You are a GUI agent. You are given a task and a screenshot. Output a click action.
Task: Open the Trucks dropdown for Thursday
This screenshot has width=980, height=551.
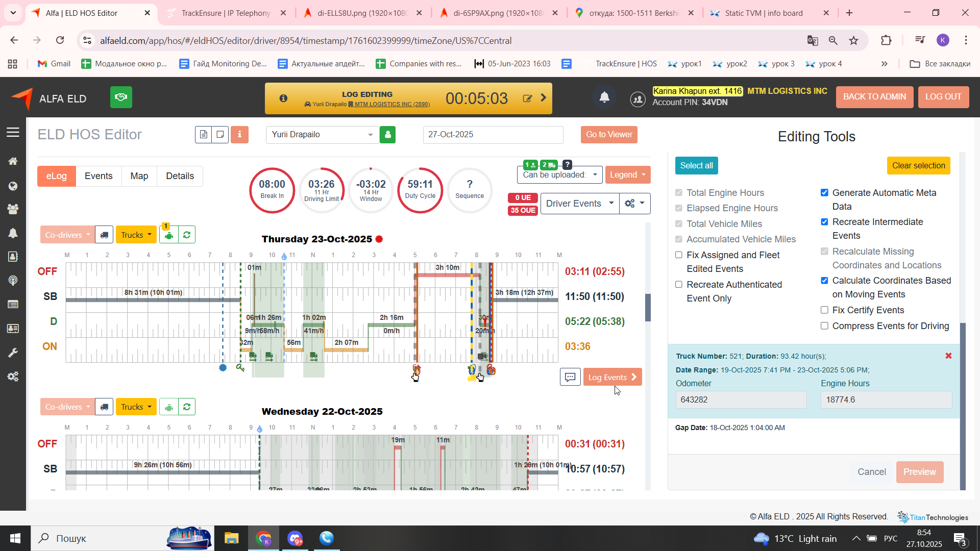pos(136,235)
